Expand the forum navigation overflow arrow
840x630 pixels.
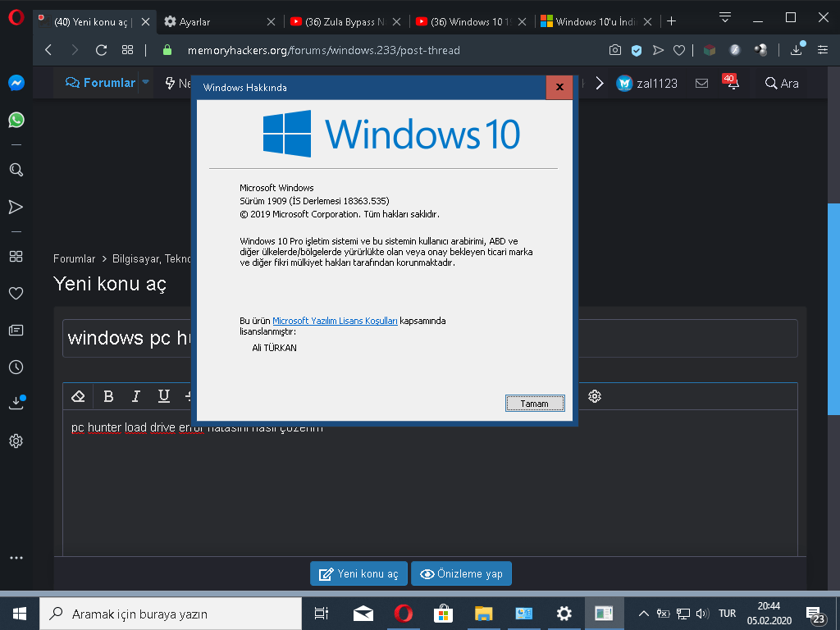[x=600, y=83]
